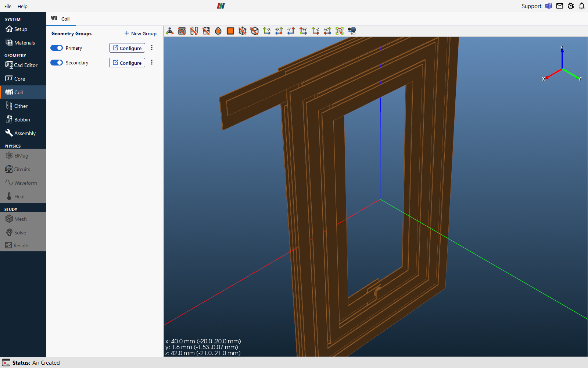Click the 'Air Created' status text
This screenshot has height=368, width=588.
coord(46,363)
